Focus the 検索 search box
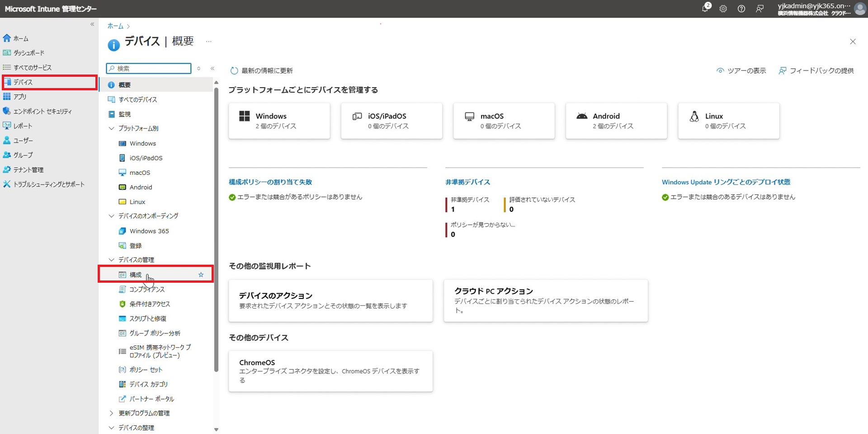Image resolution: width=868 pixels, height=434 pixels. point(149,68)
